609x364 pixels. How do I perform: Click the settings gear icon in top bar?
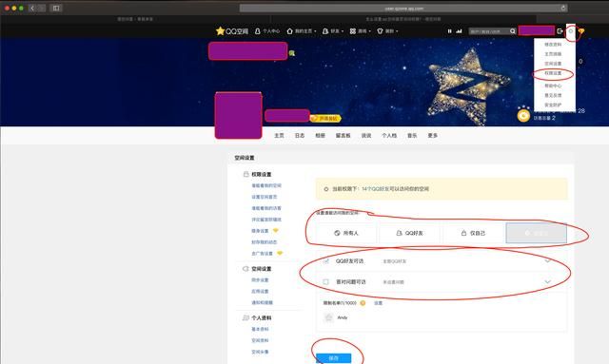pyautogui.click(x=571, y=31)
